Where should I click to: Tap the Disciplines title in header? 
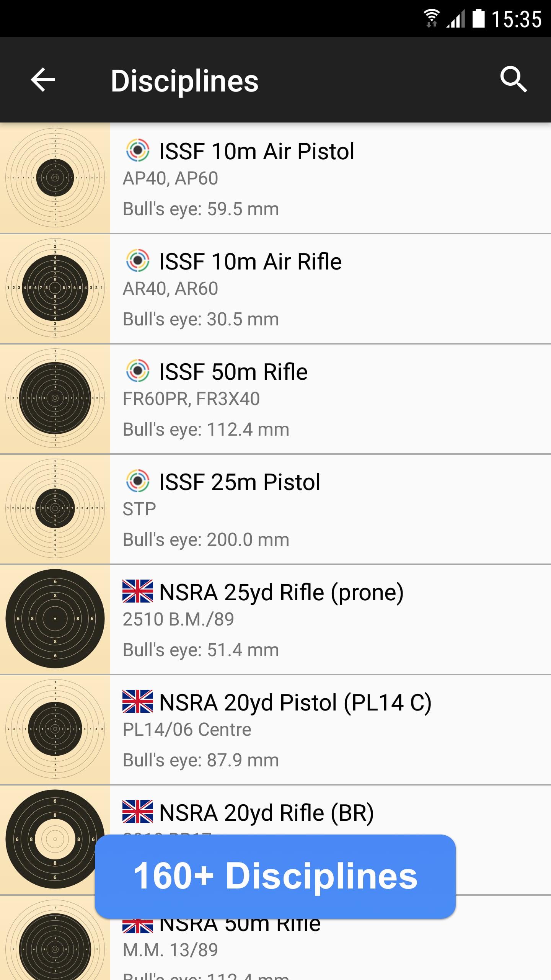pyautogui.click(x=184, y=81)
